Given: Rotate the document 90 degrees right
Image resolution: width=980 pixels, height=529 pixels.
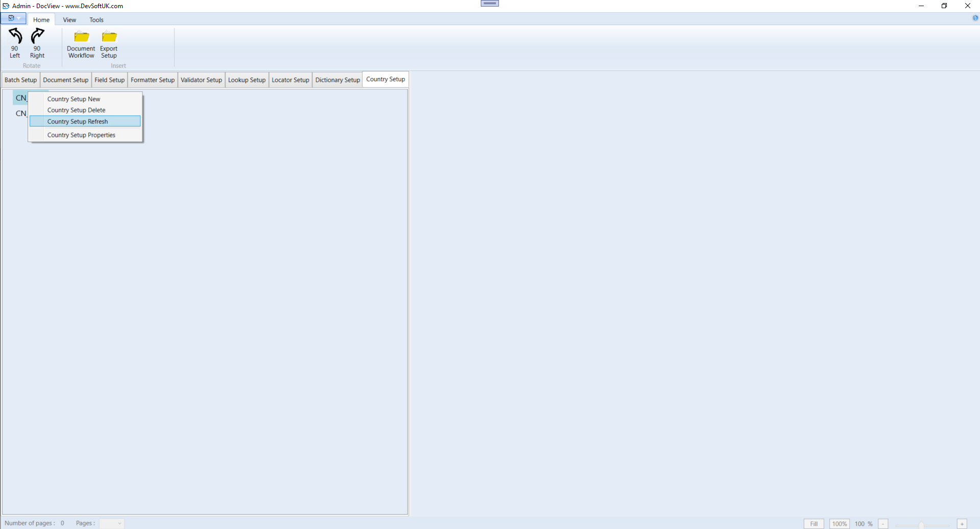Looking at the screenshot, I should (x=37, y=43).
